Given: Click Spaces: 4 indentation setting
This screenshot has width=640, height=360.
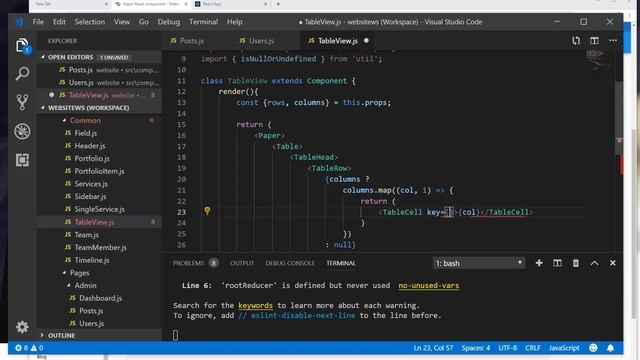Looking at the screenshot, I should (x=476, y=348).
